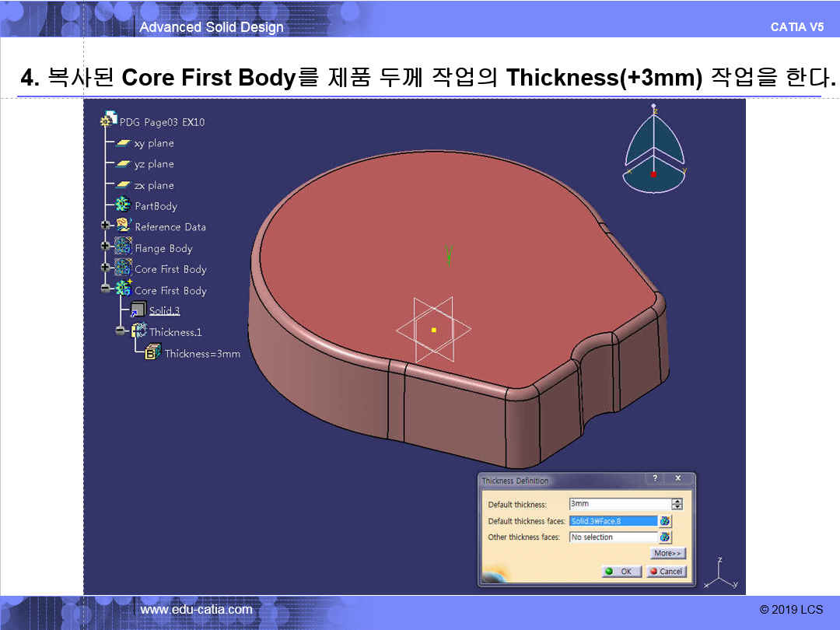The height and width of the screenshot is (630, 840).
Task: Select the yz plane icon
Action: 123,164
